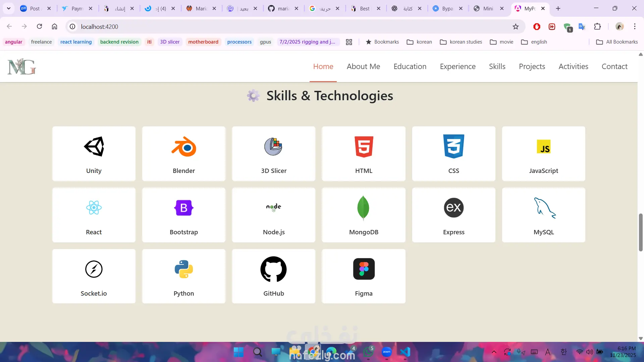Open the Contact navigation link

pos(614,66)
